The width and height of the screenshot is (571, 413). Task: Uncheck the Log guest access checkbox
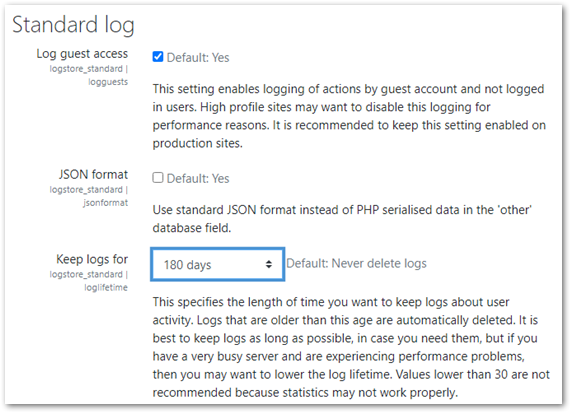point(158,57)
